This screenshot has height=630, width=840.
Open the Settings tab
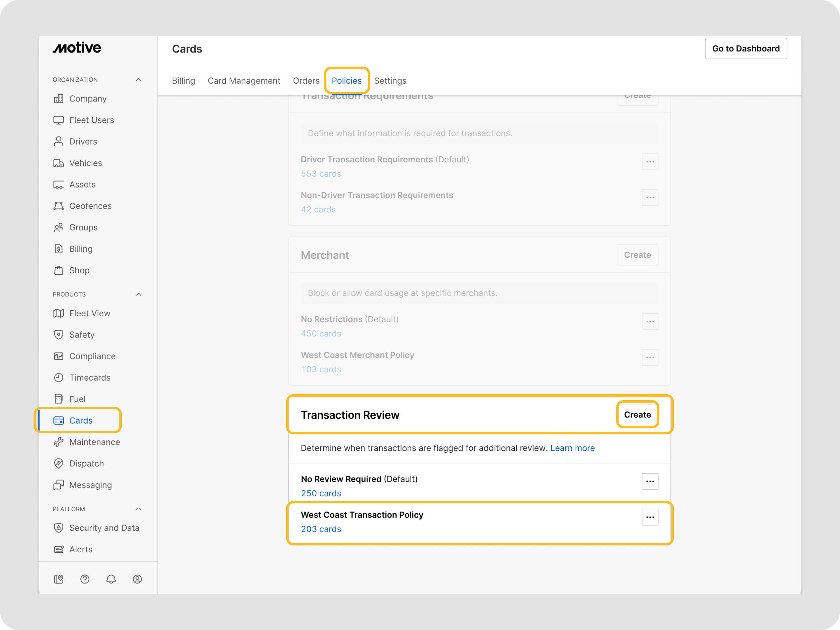(390, 80)
